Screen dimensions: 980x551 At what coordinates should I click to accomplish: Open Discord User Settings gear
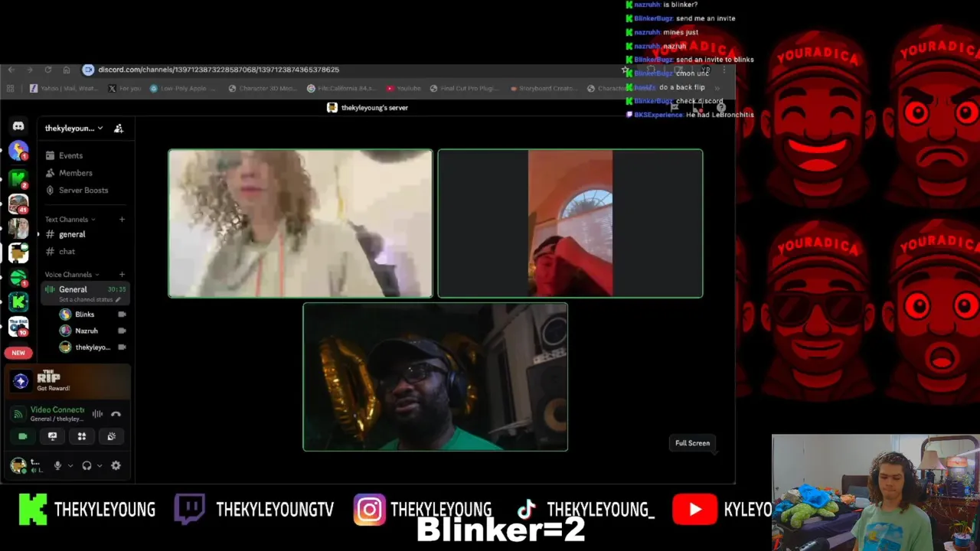click(x=116, y=465)
